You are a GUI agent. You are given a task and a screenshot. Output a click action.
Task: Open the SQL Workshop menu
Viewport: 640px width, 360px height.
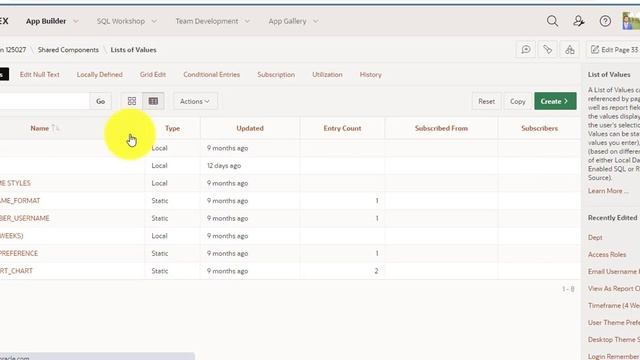(x=121, y=21)
